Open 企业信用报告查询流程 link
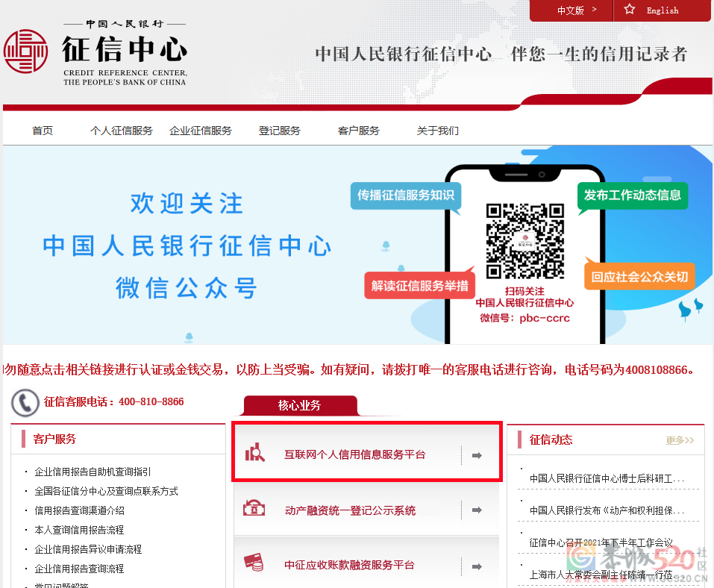 79,569
